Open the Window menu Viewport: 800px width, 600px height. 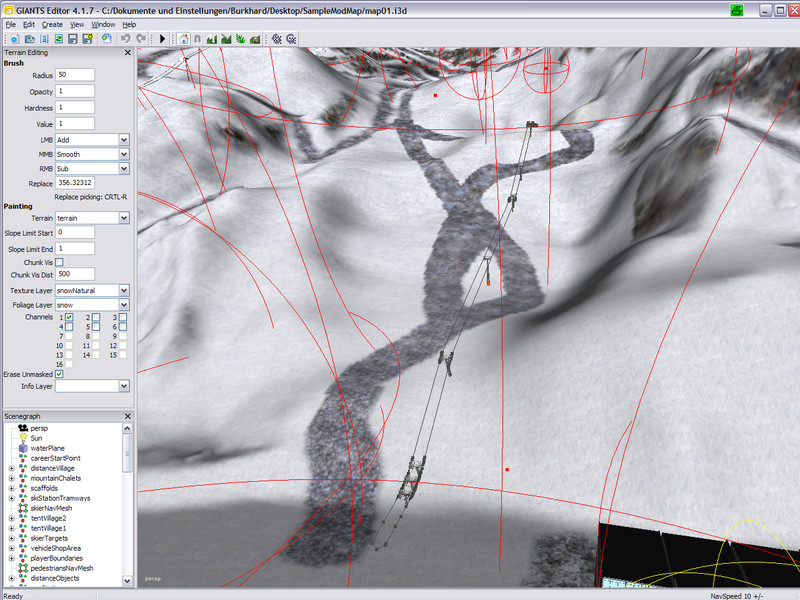(x=103, y=24)
